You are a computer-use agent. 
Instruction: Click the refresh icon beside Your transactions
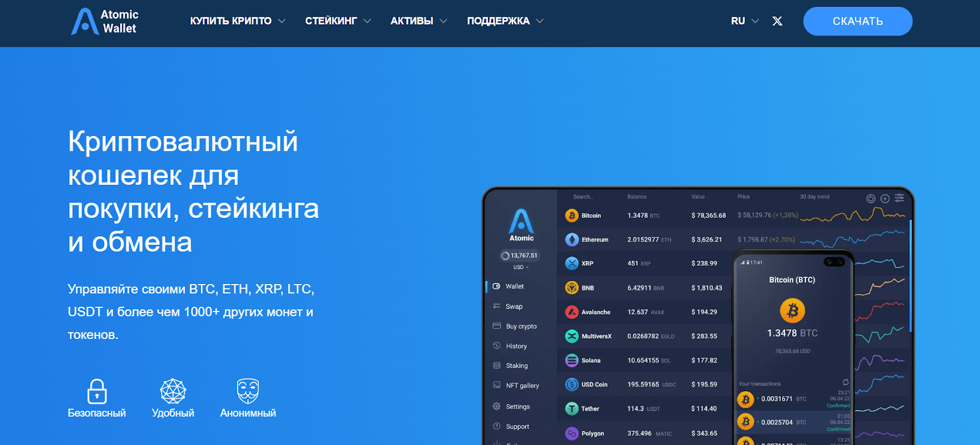click(x=846, y=382)
